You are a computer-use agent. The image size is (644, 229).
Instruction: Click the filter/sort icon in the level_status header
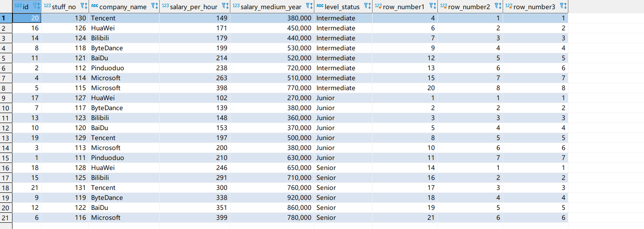[x=367, y=6]
